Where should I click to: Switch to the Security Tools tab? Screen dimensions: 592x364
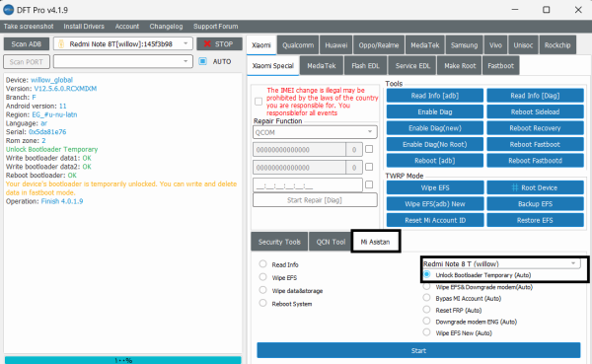click(x=279, y=242)
